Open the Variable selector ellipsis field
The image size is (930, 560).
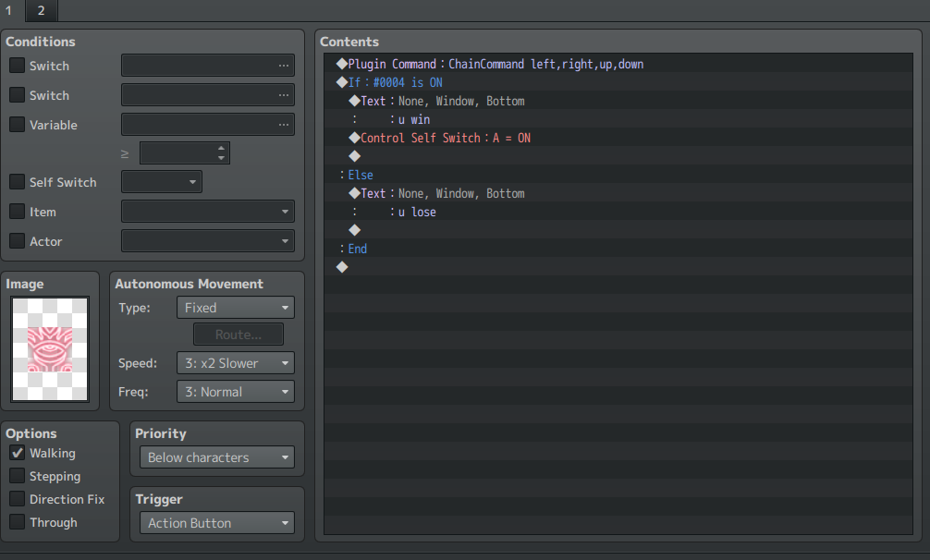(x=208, y=125)
